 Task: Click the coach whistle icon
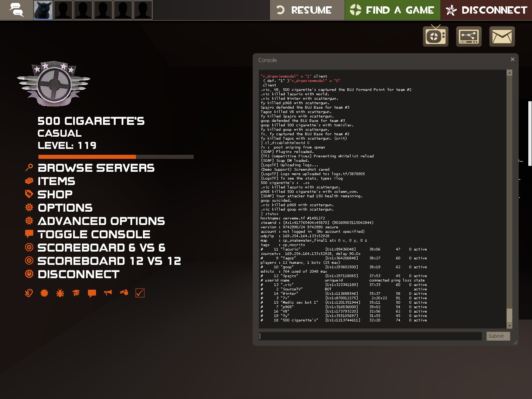coord(124,293)
